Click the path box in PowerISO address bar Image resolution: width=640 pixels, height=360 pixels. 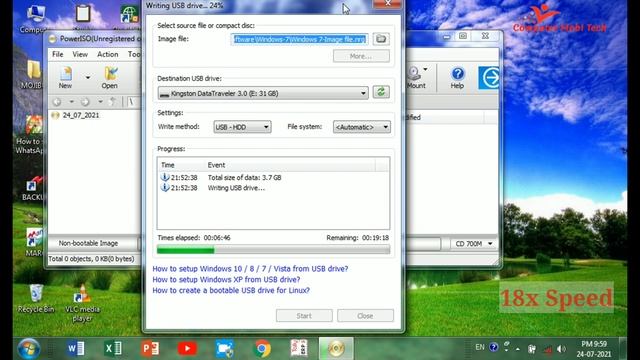click(x=133, y=102)
